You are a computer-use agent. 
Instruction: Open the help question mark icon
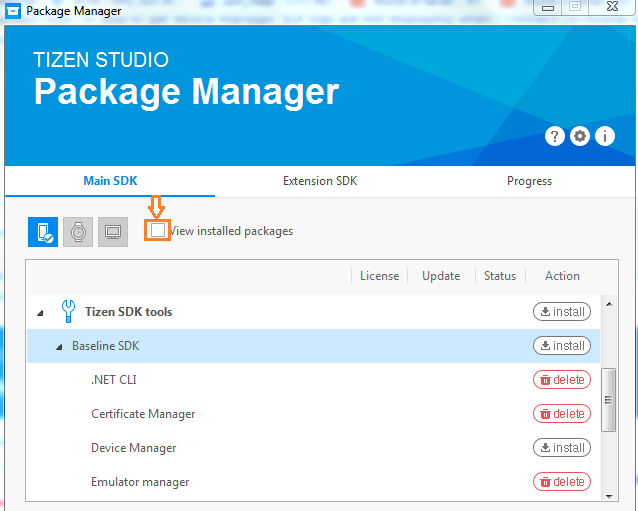[555, 137]
